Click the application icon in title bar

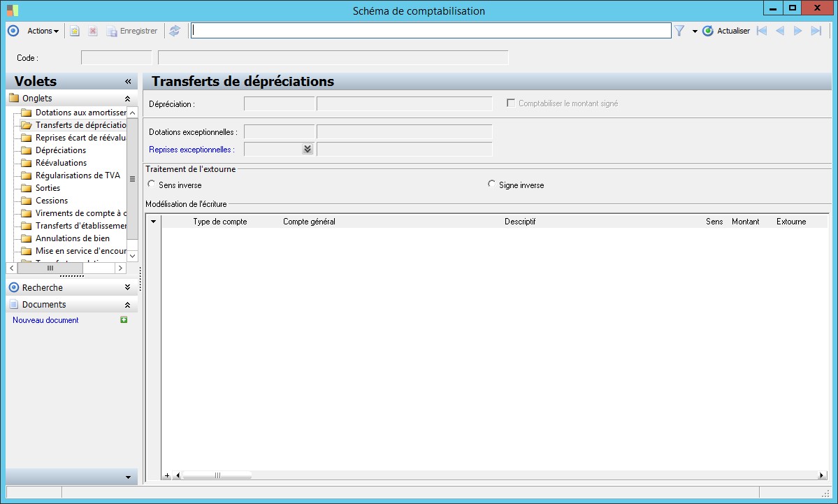tap(13, 10)
